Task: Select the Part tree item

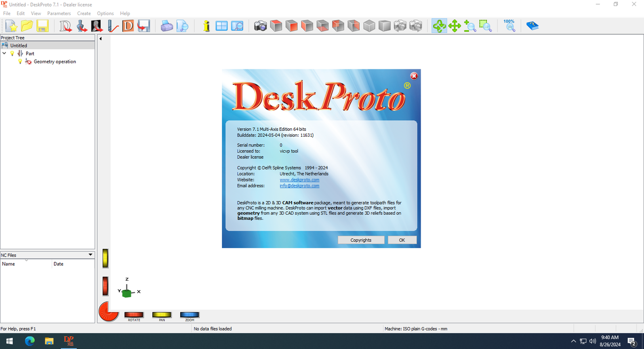Action: (30, 53)
